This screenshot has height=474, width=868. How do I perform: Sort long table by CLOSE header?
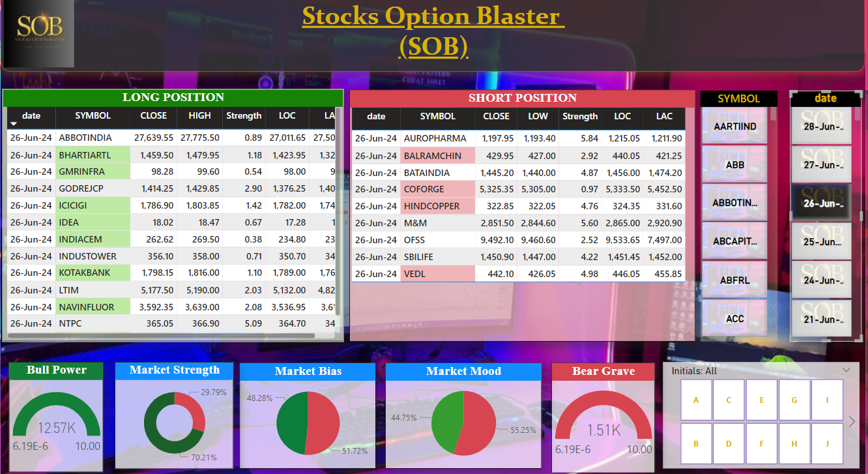pos(154,116)
